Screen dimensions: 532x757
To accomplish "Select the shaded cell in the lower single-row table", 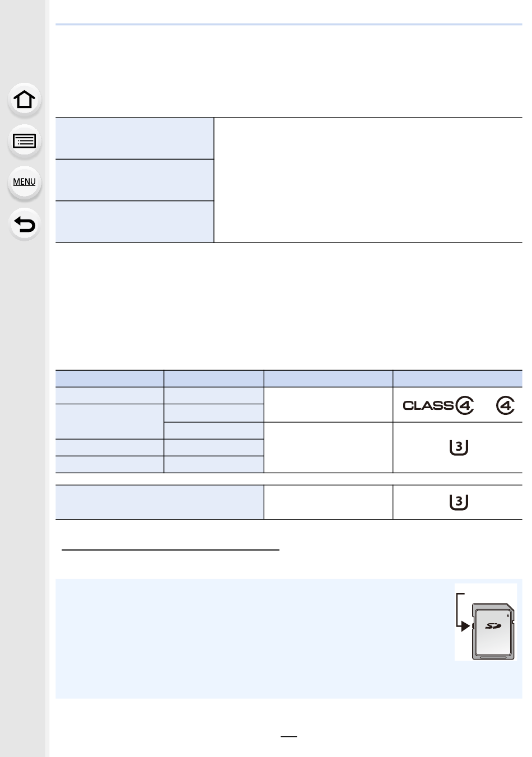I will click(160, 502).
